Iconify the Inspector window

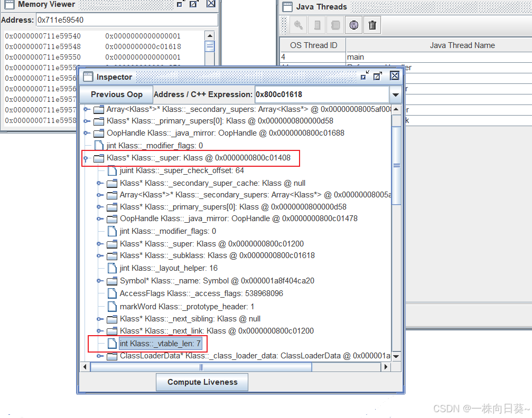click(x=365, y=76)
